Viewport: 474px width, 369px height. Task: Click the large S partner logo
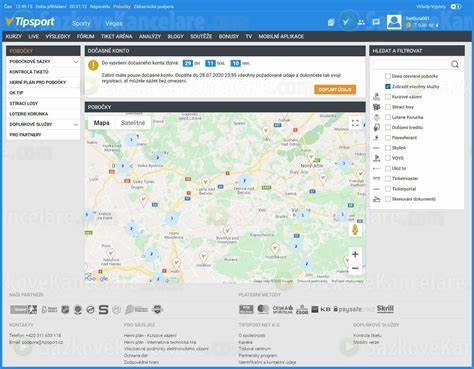point(103,310)
